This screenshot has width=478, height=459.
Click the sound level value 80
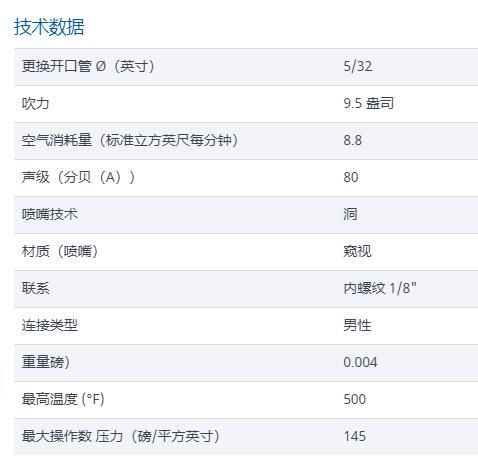coord(351,177)
